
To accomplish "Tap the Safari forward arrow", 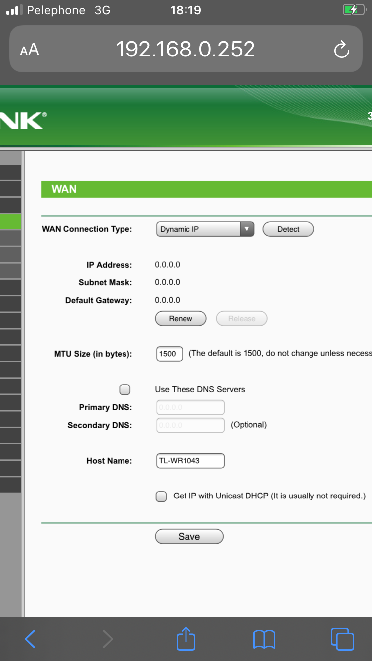I will point(108,639).
